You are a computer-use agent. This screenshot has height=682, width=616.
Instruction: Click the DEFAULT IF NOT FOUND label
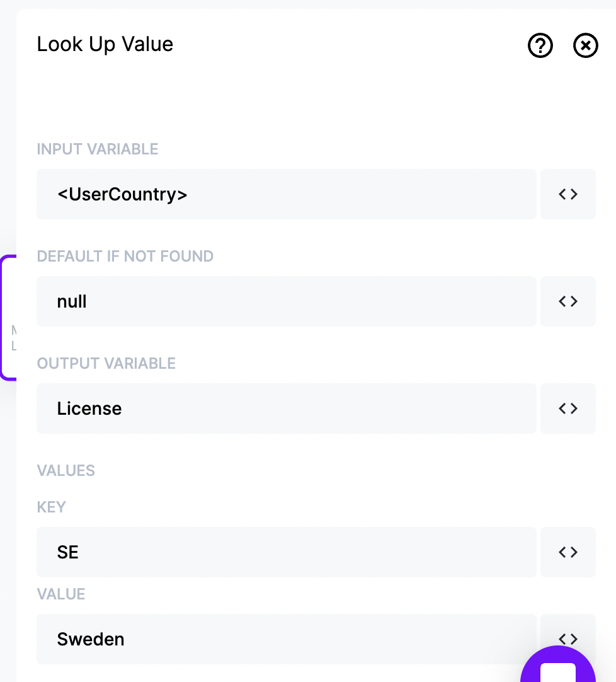click(x=125, y=256)
